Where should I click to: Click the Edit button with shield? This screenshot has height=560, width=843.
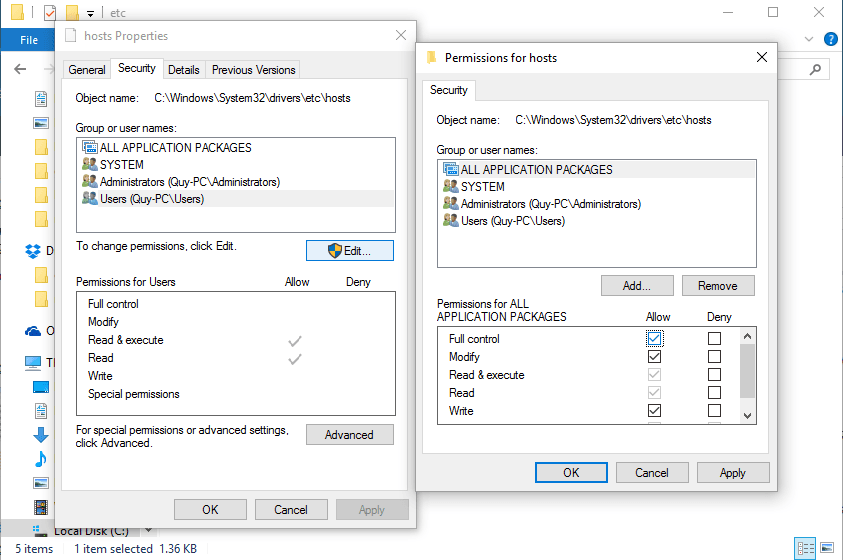[x=349, y=250]
